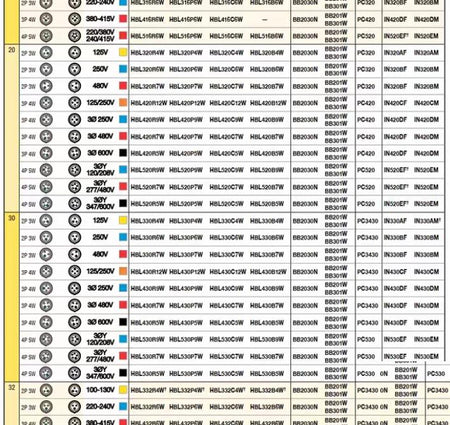This screenshot has width=450, height=425.
Task: Open part number HBL430P12W
Action: (187, 272)
